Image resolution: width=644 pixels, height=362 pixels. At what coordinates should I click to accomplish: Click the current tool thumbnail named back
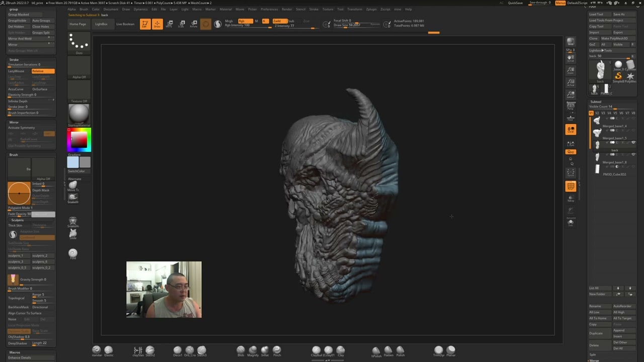pos(600,71)
